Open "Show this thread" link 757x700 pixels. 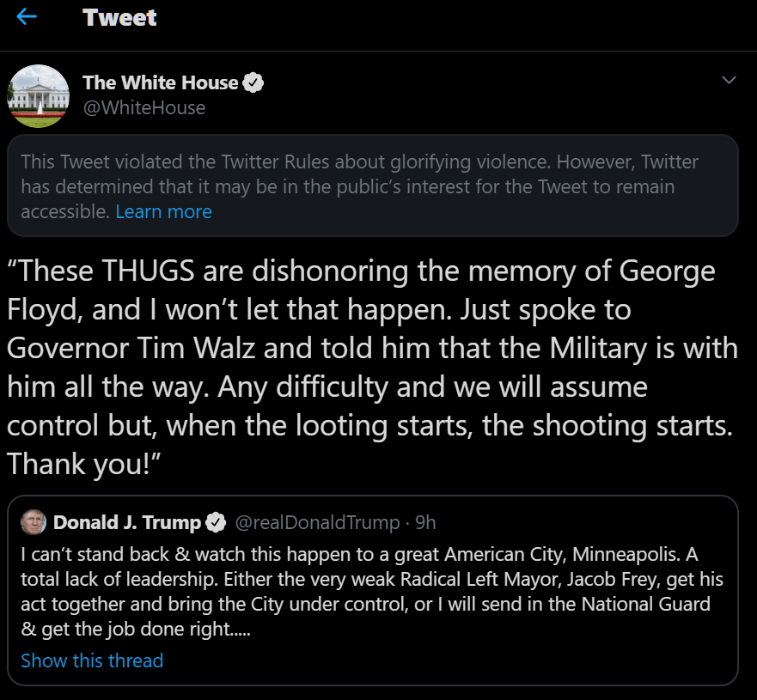click(x=92, y=660)
